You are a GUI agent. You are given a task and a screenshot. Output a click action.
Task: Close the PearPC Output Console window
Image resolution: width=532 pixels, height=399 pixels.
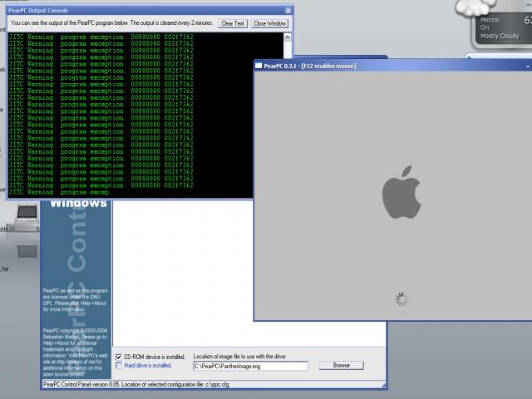(288, 11)
